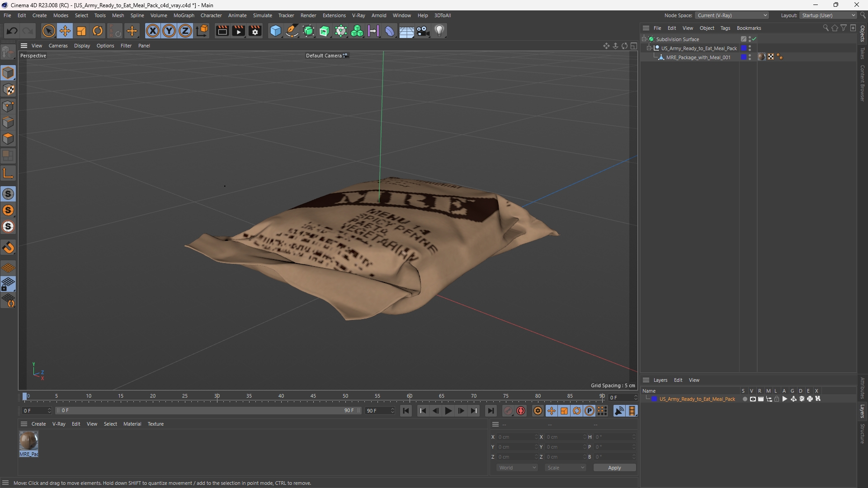The image size is (868, 488).
Task: Toggle Autokeying button
Action: pyautogui.click(x=521, y=411)
